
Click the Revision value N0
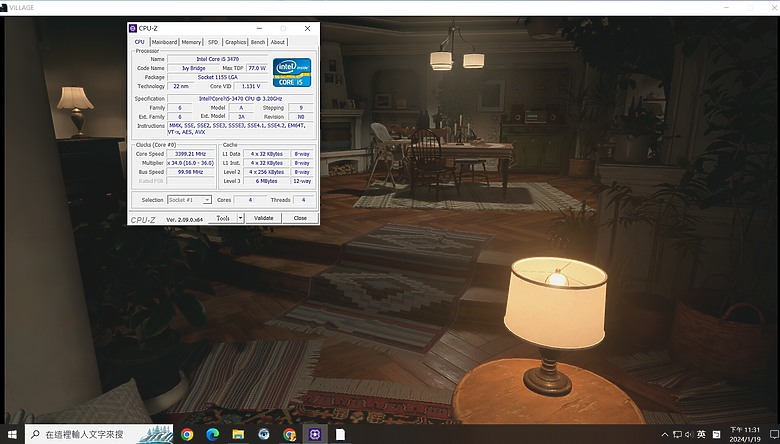pos(301,117)
